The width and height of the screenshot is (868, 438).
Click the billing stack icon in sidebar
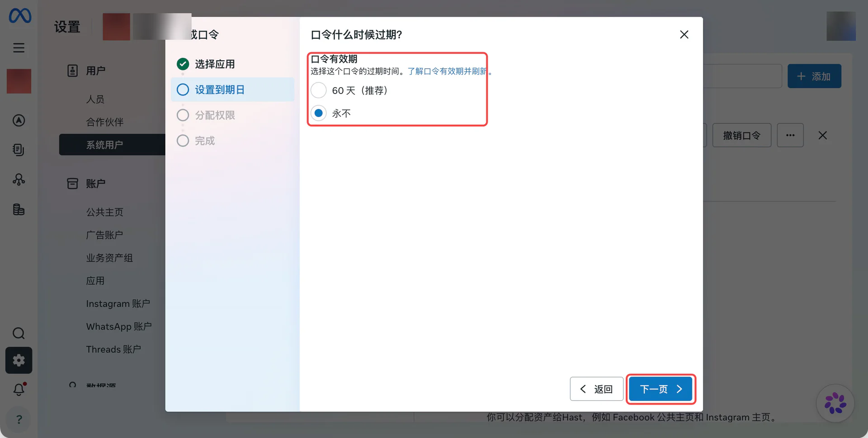[19, 209]
